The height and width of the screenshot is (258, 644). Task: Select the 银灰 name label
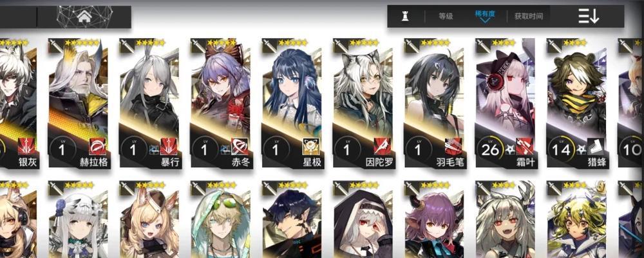tap(28, 162)
